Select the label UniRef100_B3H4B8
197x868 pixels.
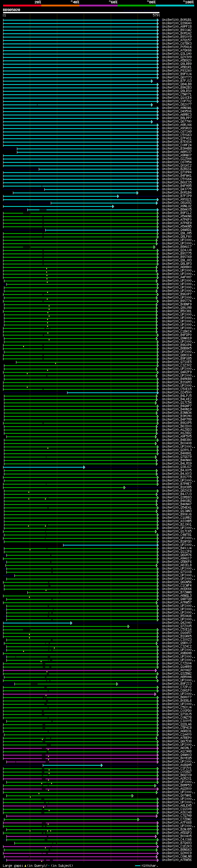click(x=177, y=149)
